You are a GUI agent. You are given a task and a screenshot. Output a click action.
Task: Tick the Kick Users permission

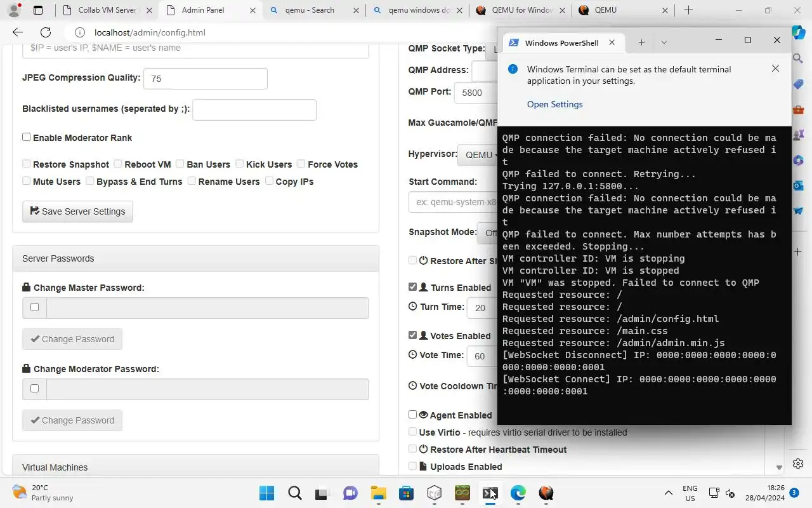[240, 164]
